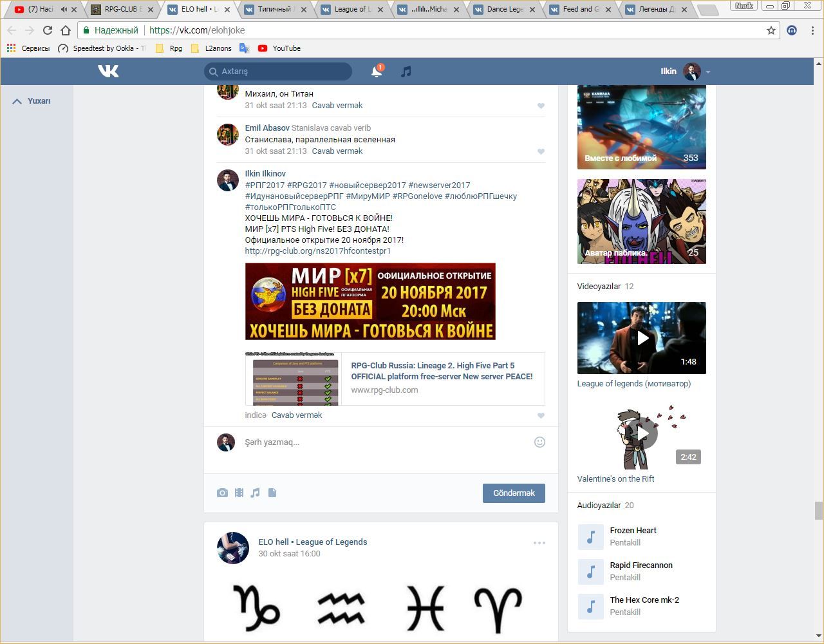Image resolution: width=824 pixels, height=644 pixels.
Task: Play the Frozen Heart audio track
Action: point(590,536)
